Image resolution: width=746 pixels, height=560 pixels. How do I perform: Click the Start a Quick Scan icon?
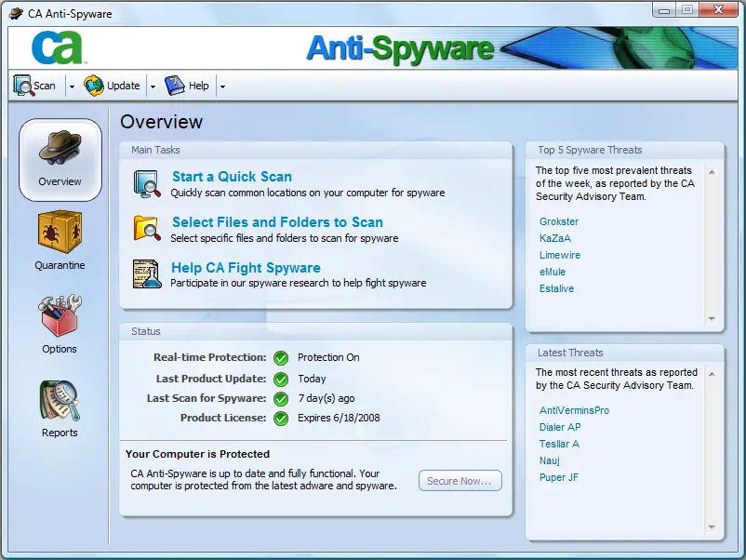coord(147,184)
